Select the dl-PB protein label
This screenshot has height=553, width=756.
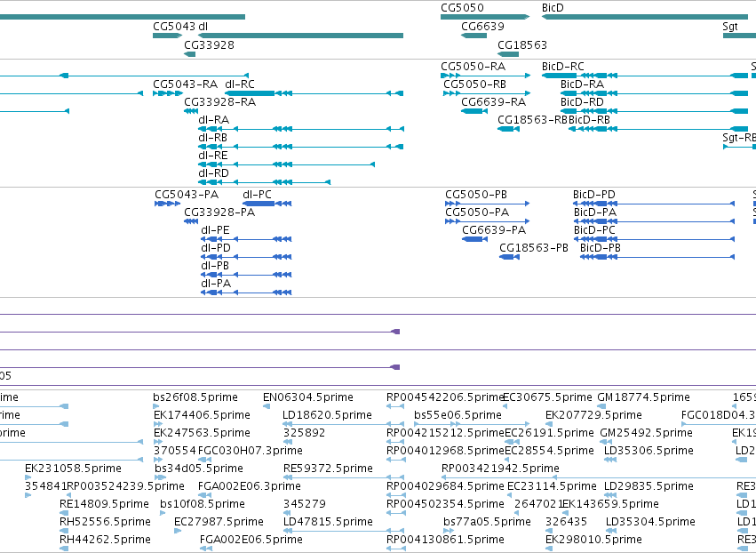(x=215, y=266)
